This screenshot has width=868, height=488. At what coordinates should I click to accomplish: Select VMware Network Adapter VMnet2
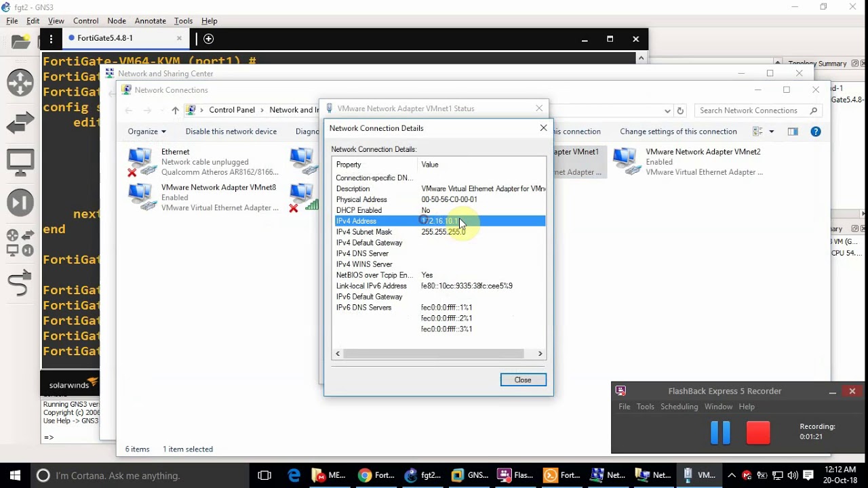click(688, 162)
